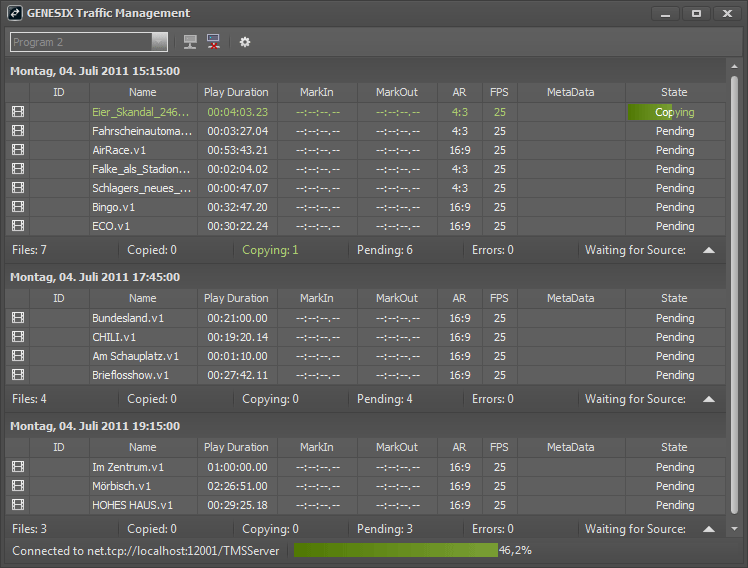Click film icon beside Bundesland.v1 row
Screen dimensions: 748x568
pyautogui.click(x=18, y=318)
